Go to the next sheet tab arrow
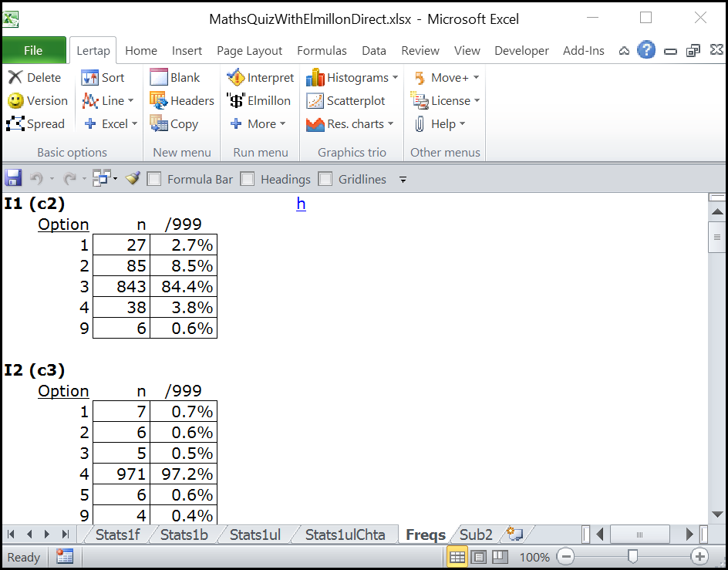Image resolution: width=728 pixels, height=570 pixels. [x=47, y=535]
